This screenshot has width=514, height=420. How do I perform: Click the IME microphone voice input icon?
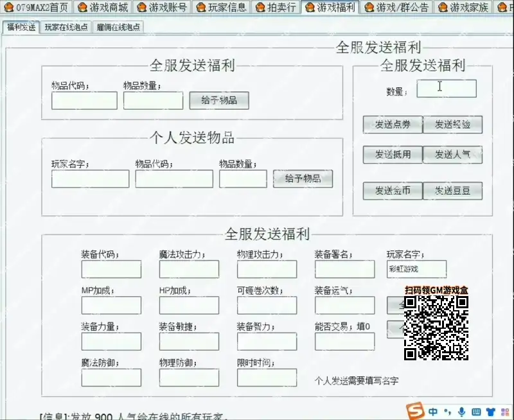pos(461,412)
